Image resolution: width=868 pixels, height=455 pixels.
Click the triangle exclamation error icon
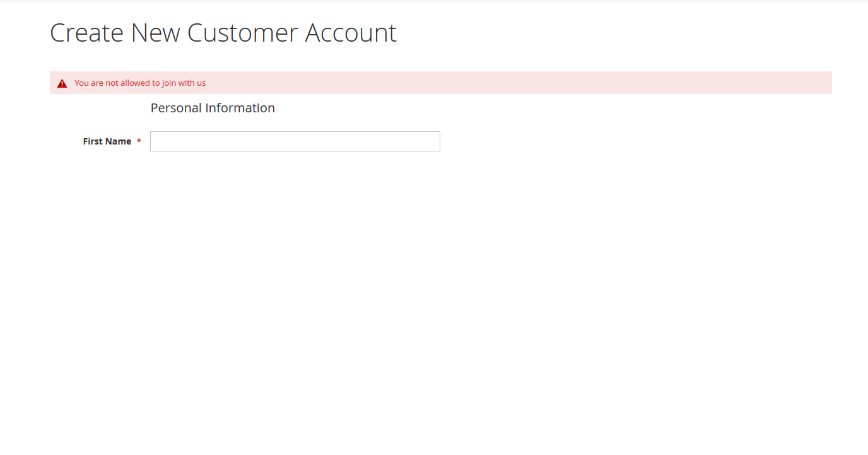click(x=62, y=83)
